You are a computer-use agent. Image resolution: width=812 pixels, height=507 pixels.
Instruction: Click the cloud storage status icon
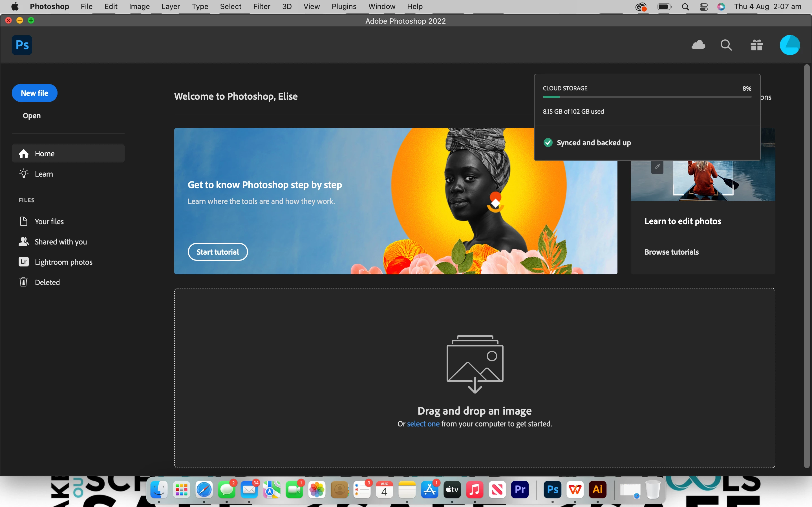coord(698,45)
